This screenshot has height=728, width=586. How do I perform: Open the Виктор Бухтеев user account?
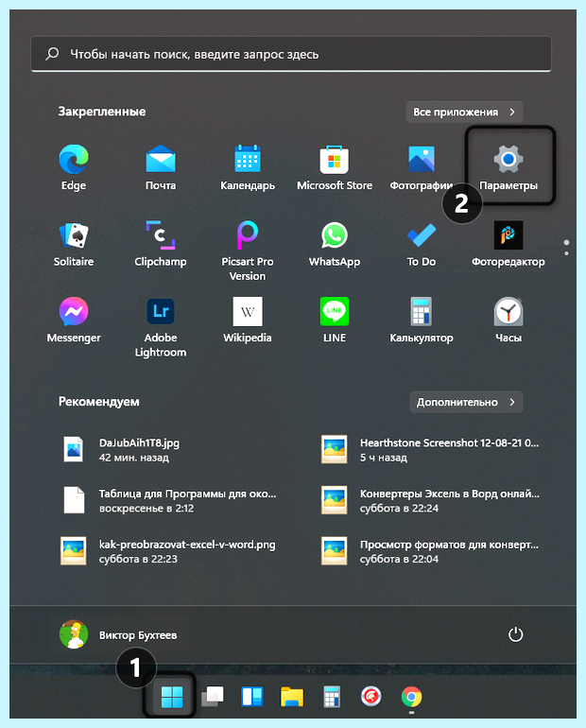(x=118, y=634)
